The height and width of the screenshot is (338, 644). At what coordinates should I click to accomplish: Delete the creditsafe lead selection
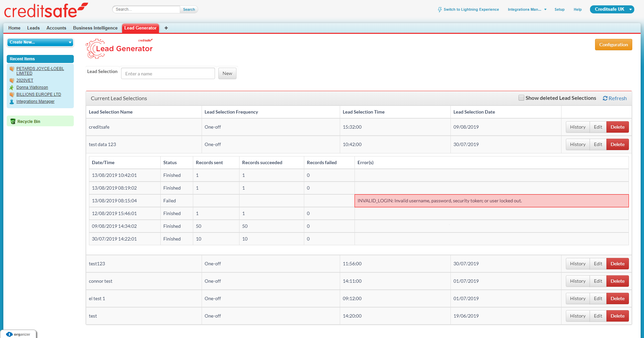point(618,127)
